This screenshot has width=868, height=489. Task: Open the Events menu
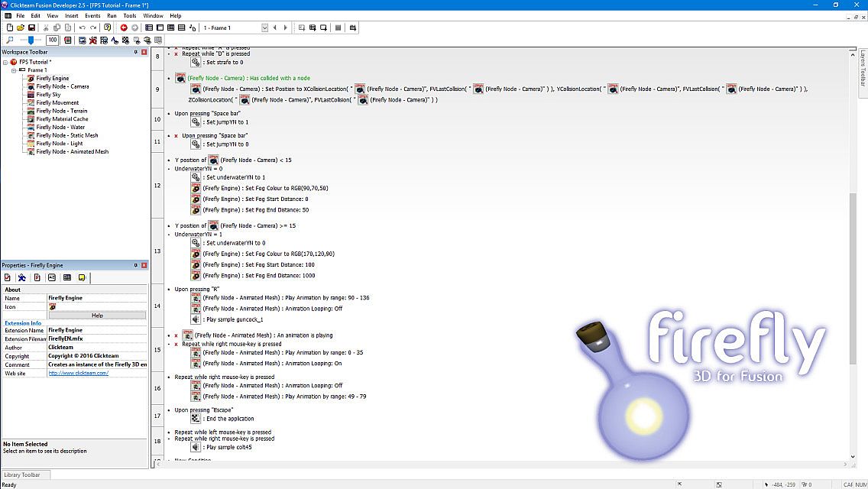tap(92, 16)
